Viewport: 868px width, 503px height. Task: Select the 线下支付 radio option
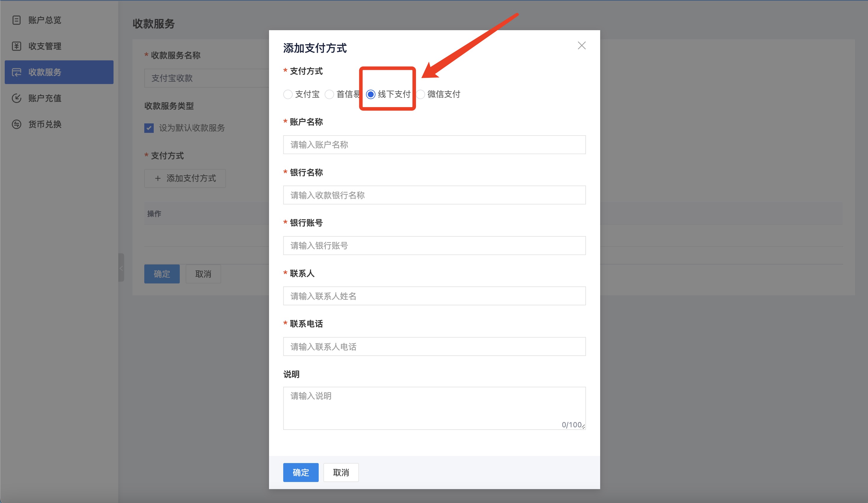(x=371, y=94)
